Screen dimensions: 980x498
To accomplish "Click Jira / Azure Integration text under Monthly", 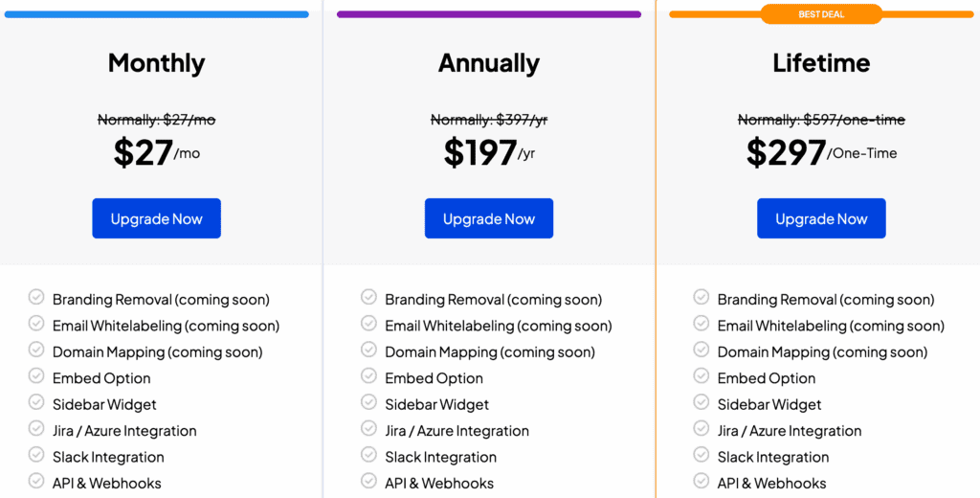I will (x=124, y=431).
